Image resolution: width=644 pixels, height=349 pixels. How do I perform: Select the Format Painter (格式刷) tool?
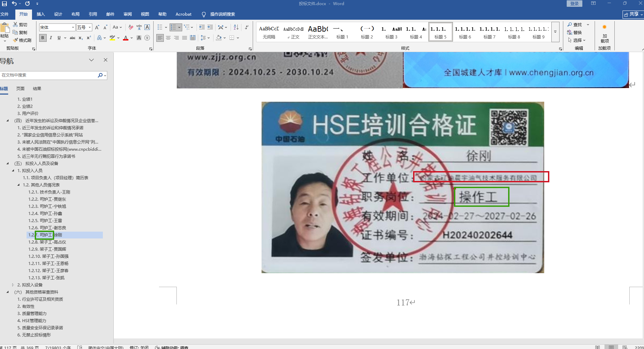(x=22, y=40)
